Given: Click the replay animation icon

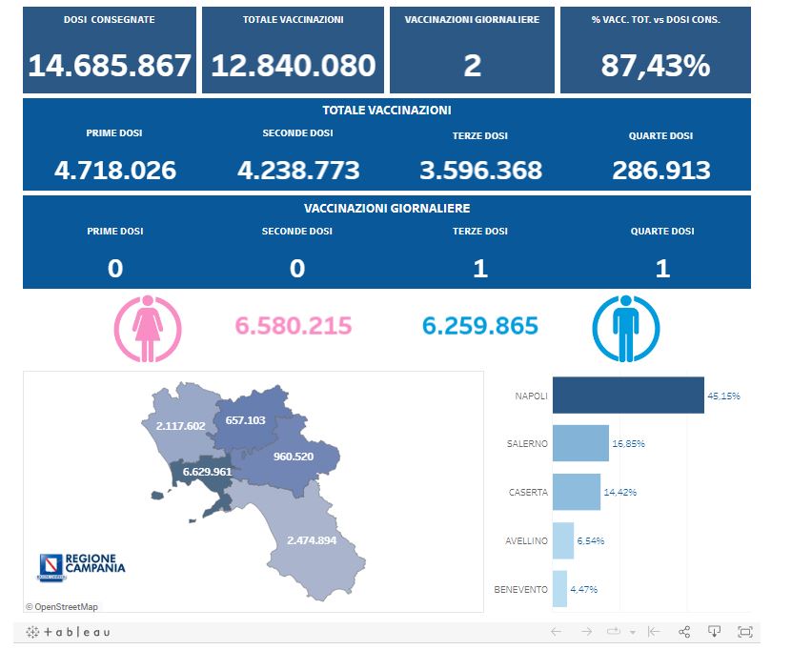Looking at the screenshot, I should pyautogui.click(x=614, y=632).
